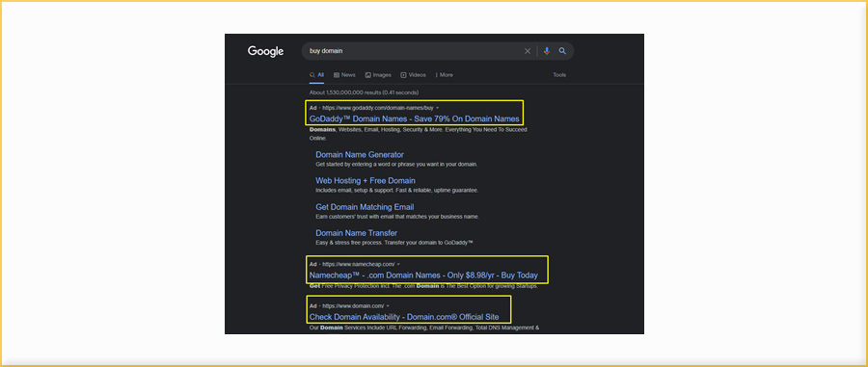Open Get Domain Matching Email sitelink
Screen dimensions: 868x367
click(365, 207)
